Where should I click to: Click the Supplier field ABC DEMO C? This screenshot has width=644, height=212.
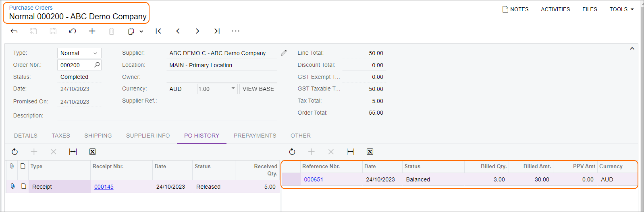click(x=222, y=53)
